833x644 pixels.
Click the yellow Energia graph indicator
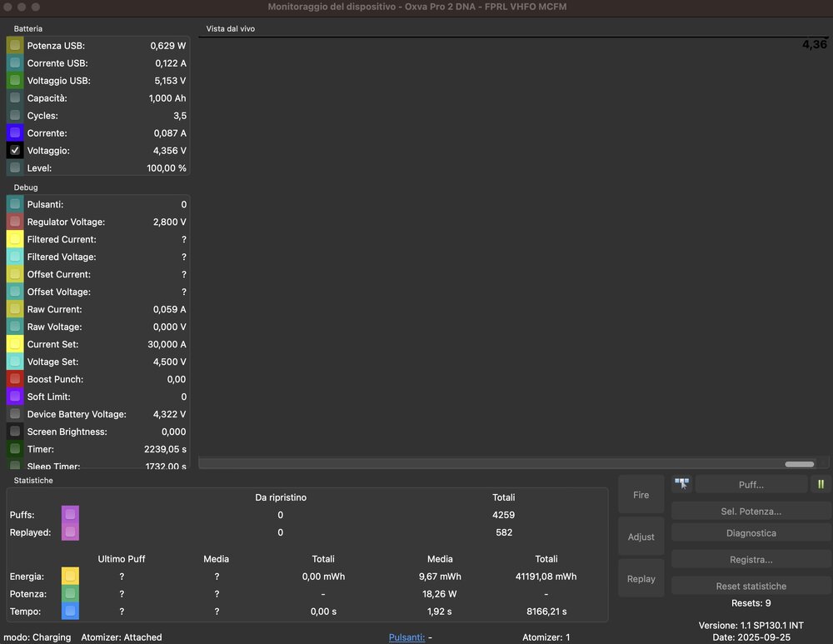pos(71,577)
